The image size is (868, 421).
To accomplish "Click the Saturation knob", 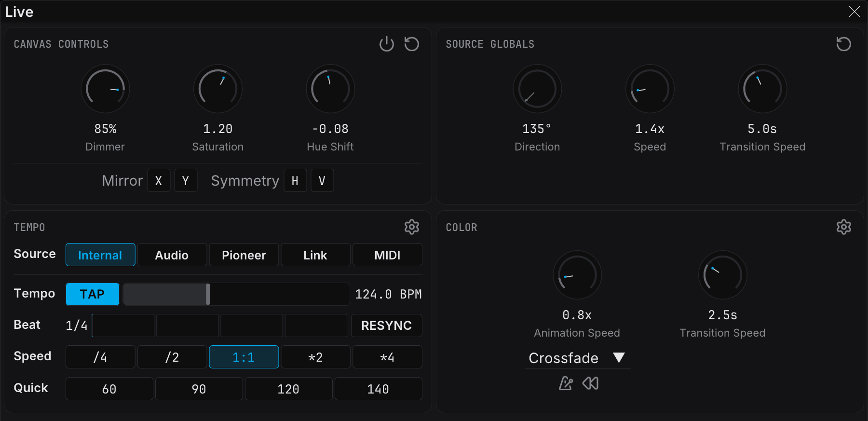I will click(x=218, y=89).
